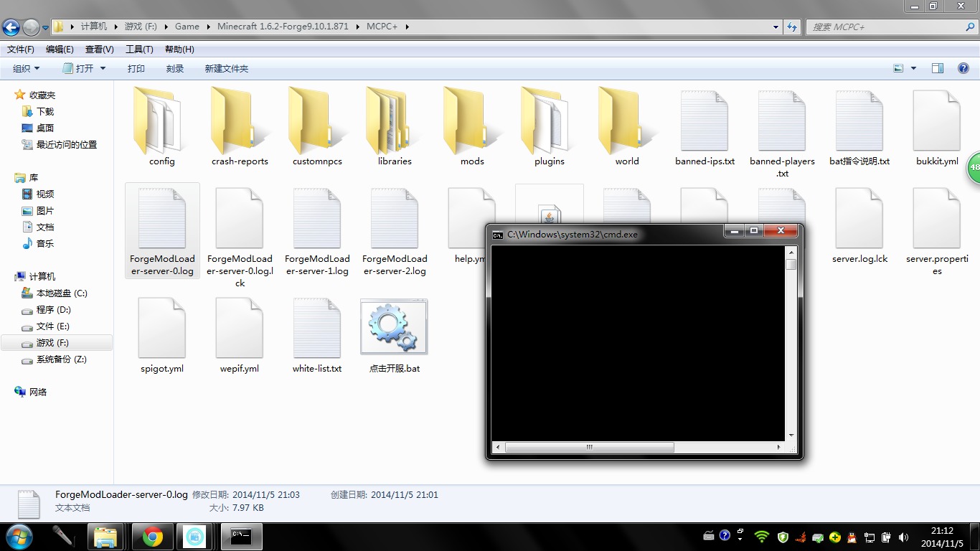Select the server.properties file

point(937,231)
